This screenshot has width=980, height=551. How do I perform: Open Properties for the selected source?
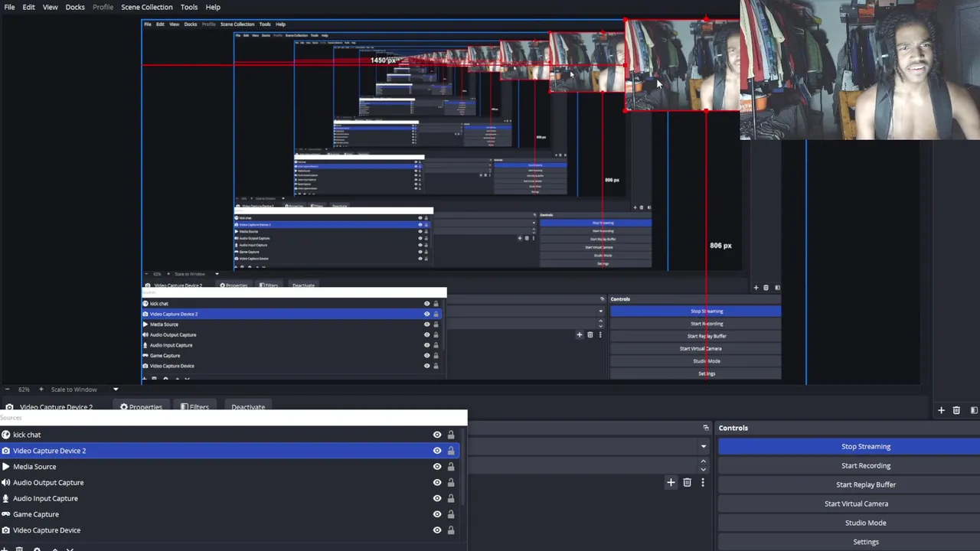pyautogui.click(x=141, y=407)
